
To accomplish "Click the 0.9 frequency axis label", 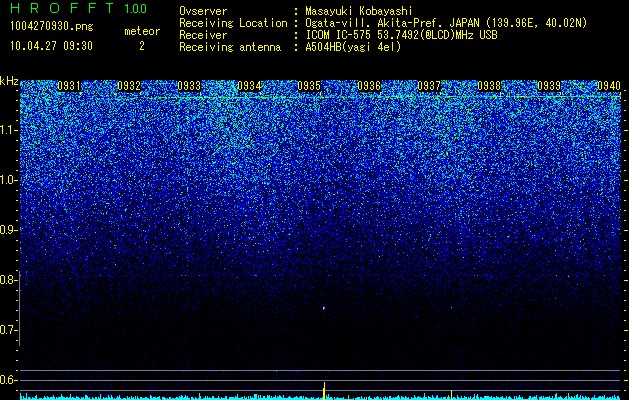I will point(7,230).
